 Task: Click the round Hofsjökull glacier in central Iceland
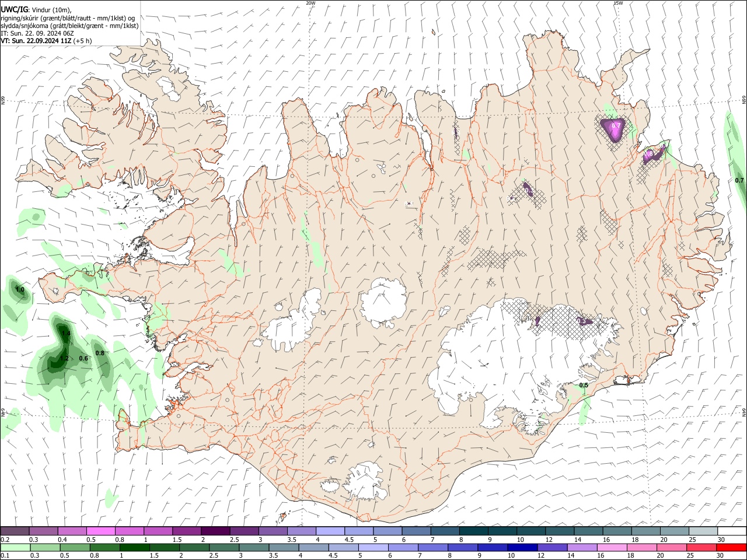(383, 303)
